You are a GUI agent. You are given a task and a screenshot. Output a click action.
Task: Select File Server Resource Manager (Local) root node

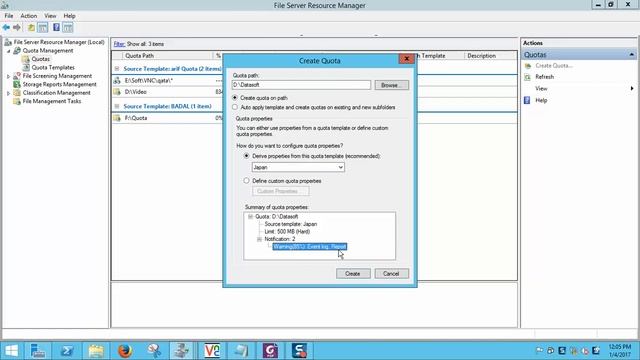59,42
